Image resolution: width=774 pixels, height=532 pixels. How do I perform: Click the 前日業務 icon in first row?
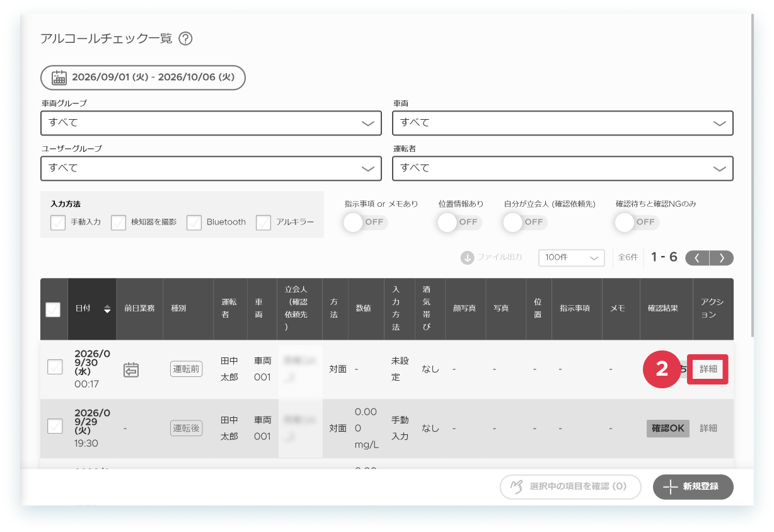[x=131, y=370]
